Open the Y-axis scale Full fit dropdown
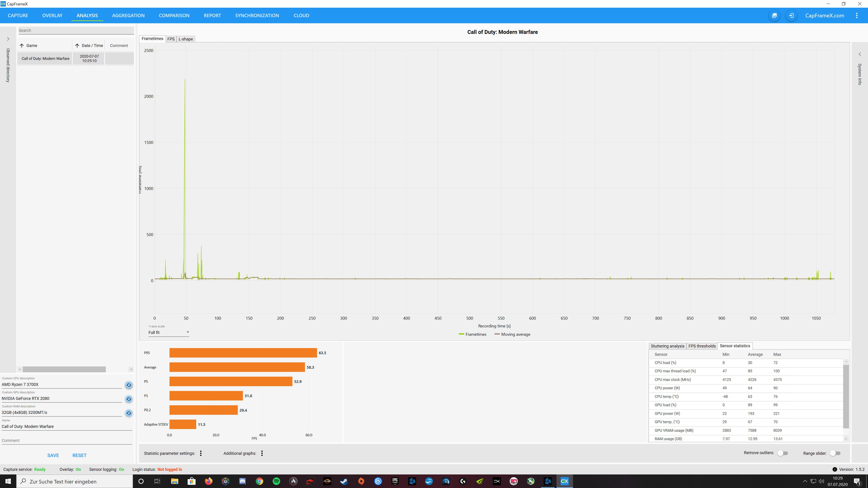Viewport: 868px width, 488px height. [168, 332]
